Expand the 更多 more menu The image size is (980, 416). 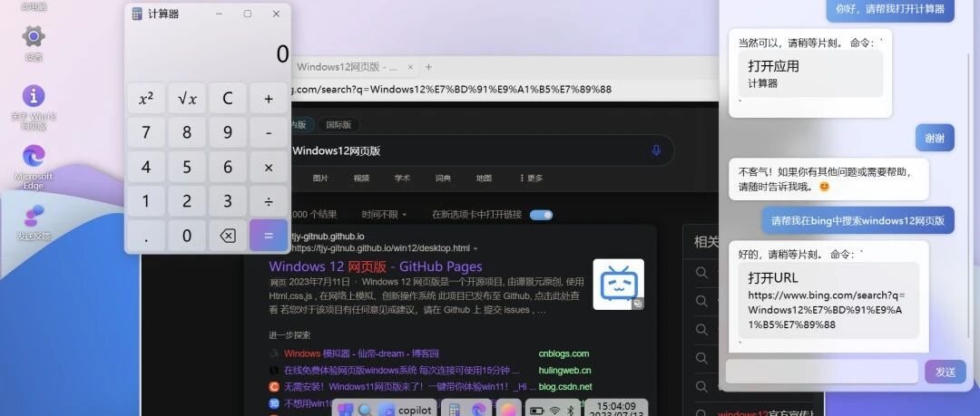[x=531, y=178]
